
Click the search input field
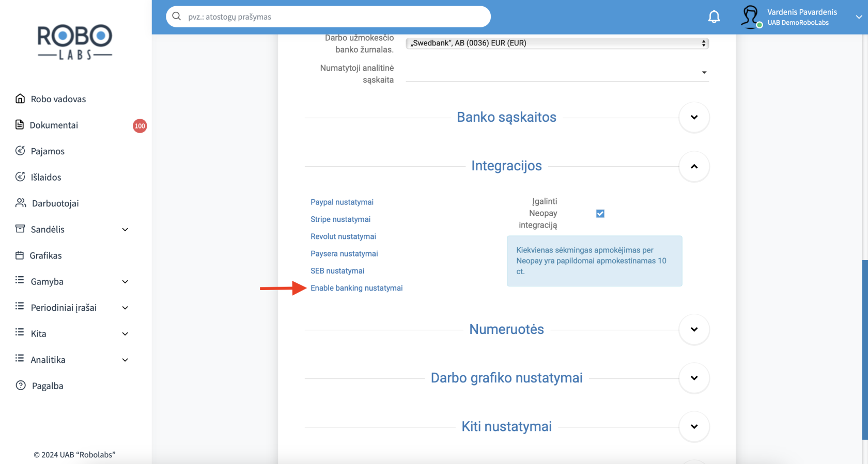click(328, 17)
